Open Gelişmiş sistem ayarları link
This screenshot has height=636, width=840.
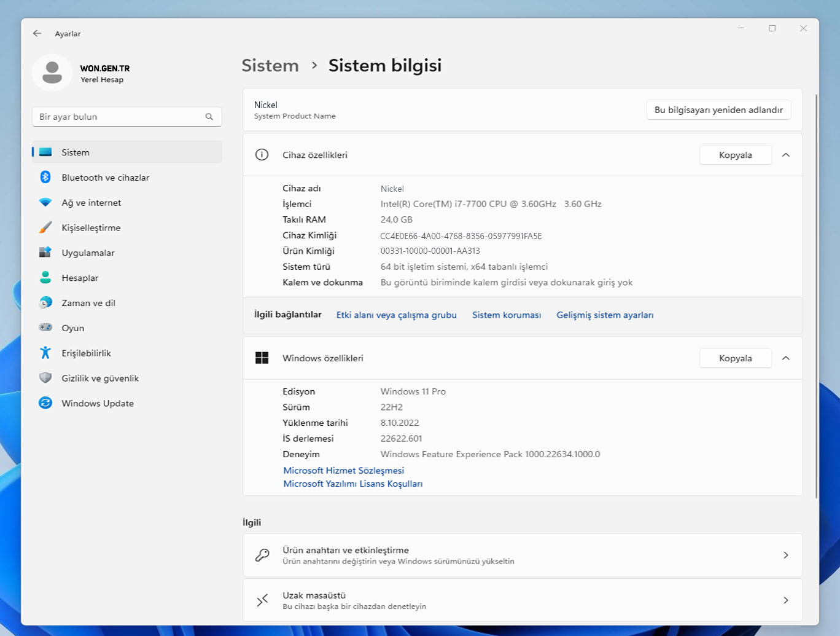coord(605,315)
